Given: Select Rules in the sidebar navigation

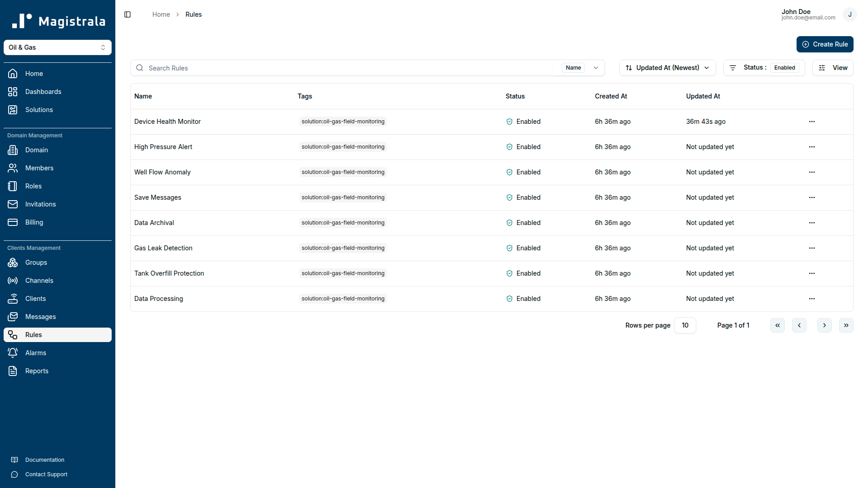Looking at the screenshot, I should [33, 334].
